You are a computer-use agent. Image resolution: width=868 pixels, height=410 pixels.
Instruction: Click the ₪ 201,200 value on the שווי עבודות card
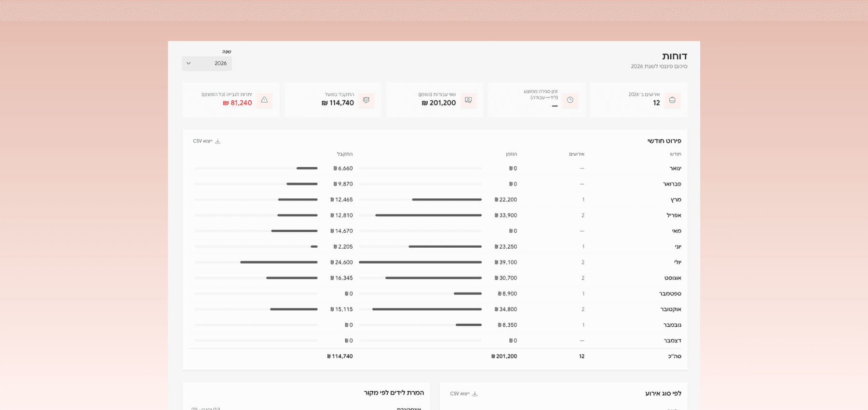439,103
